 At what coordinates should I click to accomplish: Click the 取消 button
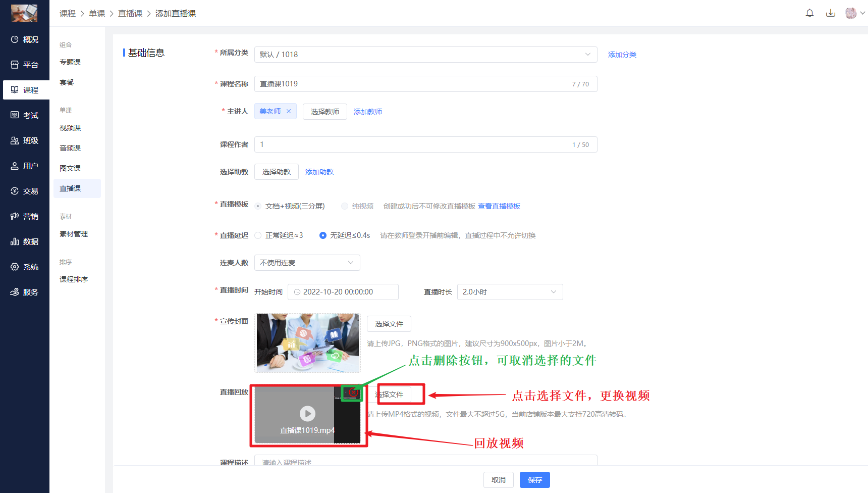point(499,480)
